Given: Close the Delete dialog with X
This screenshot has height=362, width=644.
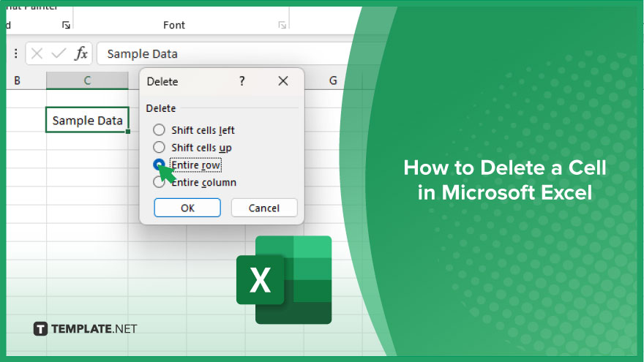Looking at the screenshot, I should pos(283,81).
